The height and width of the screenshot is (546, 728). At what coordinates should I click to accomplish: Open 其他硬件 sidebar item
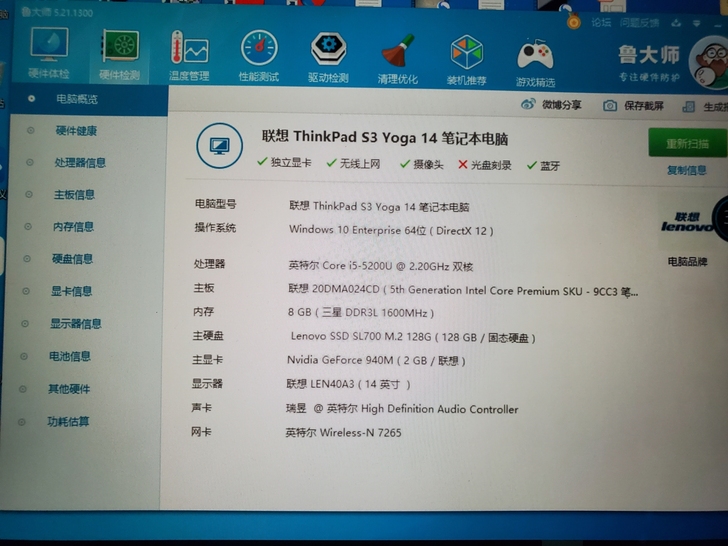[69, 389]
